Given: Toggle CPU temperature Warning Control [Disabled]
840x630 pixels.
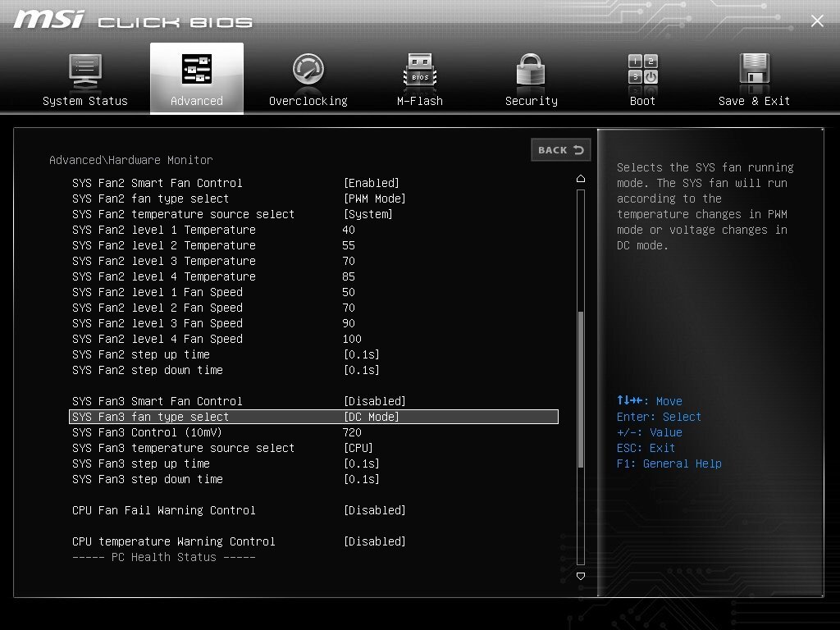Looking at the screenshot, I should coord(374,541).
